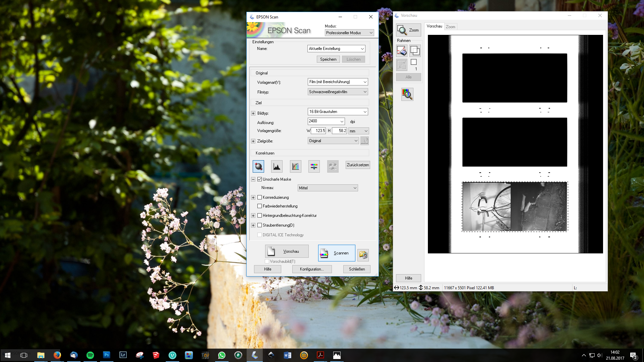Open the Filmtyp dropdown
The width and height of the screenshot is (644, 362).
pos(338,92)
